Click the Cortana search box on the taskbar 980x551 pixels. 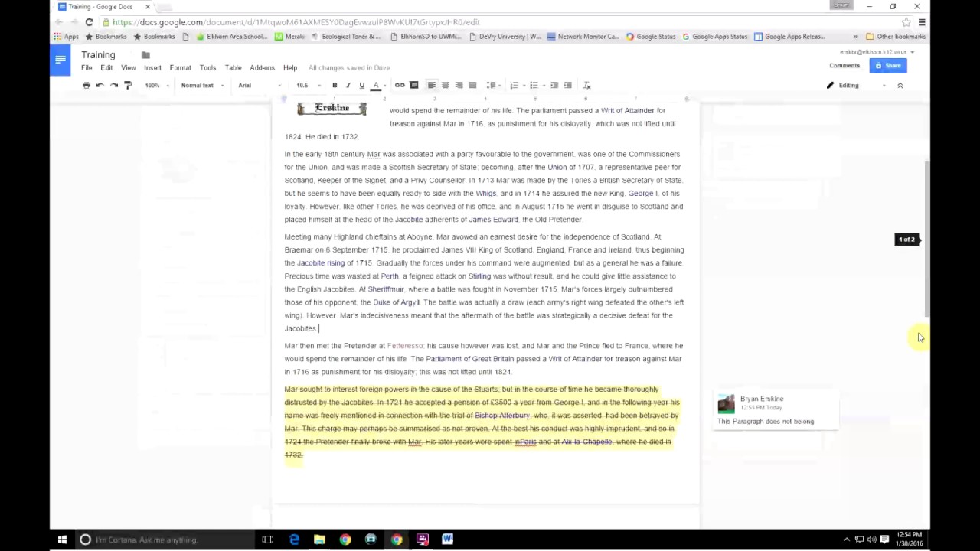(x=165, y=540)
